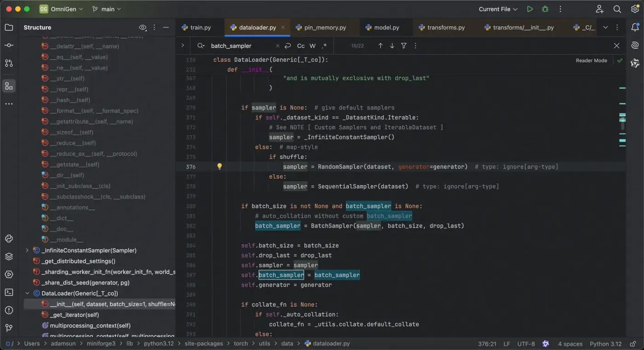Switch to the transforms.py tab
The image size is (644, 350).
[442, 28]
